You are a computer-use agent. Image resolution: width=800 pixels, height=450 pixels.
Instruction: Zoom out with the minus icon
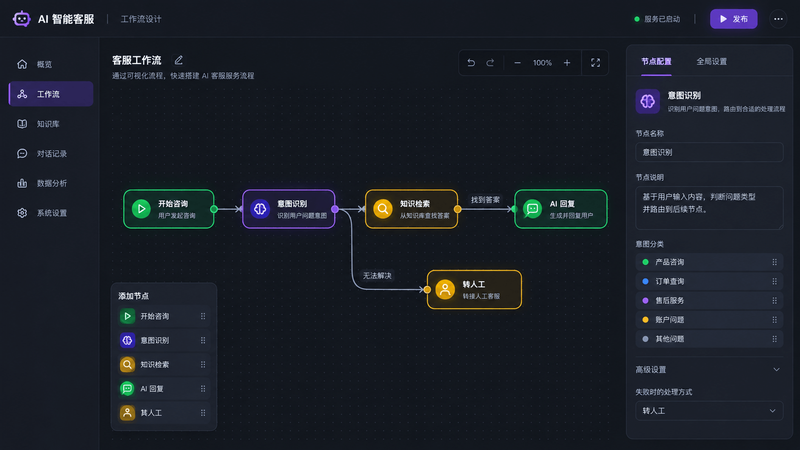pyautogui.click(x=517, y=63)
